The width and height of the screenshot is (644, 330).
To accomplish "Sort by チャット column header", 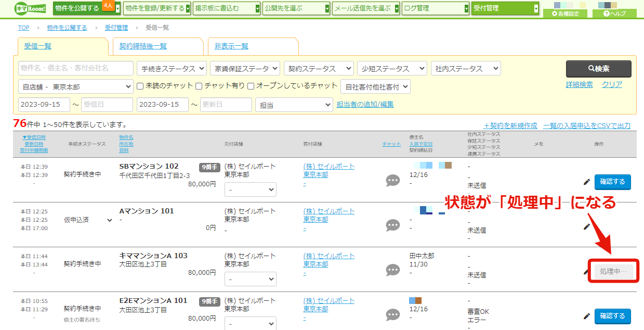I will (391, 144).
